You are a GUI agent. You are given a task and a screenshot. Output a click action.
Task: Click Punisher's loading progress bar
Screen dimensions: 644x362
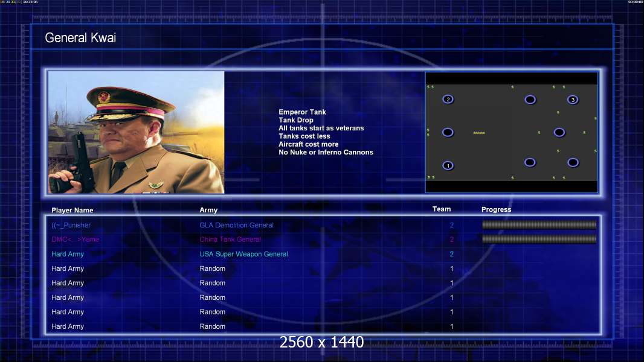click(x=539, y=224)
